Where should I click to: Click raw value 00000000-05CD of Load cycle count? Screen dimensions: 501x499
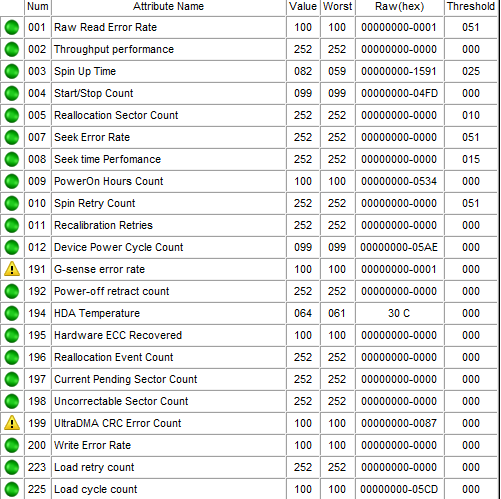[x=399, y=489]
